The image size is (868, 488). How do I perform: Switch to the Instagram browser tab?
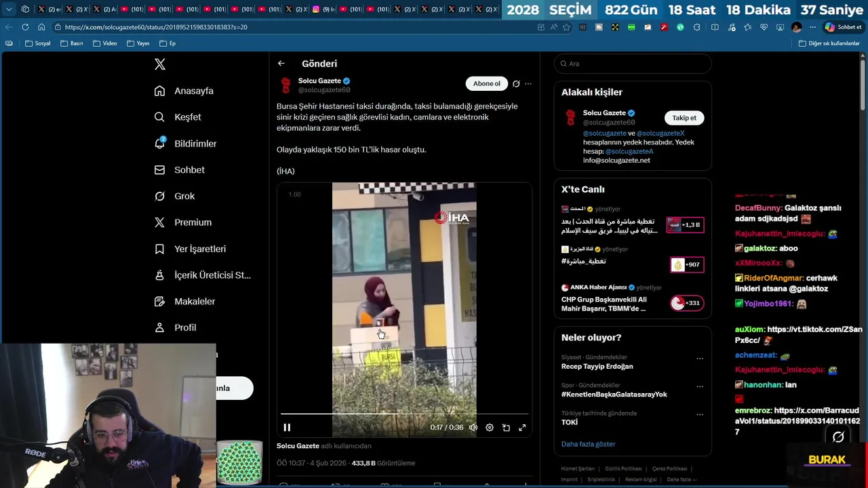tap(323, 9)
